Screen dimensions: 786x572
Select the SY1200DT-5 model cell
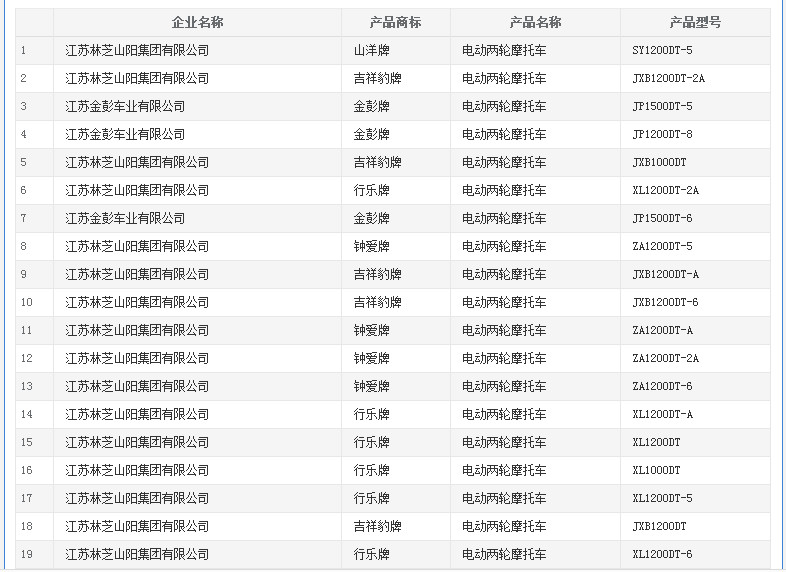[662, 50]
